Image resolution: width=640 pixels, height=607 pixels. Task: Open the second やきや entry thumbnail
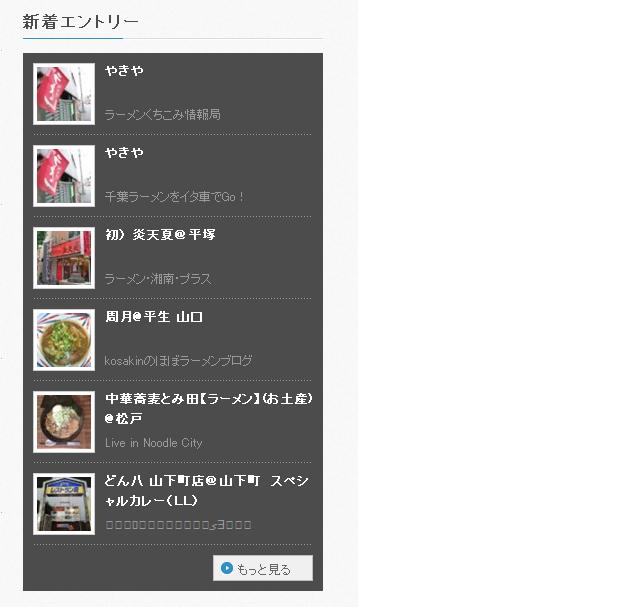(64, 176)
